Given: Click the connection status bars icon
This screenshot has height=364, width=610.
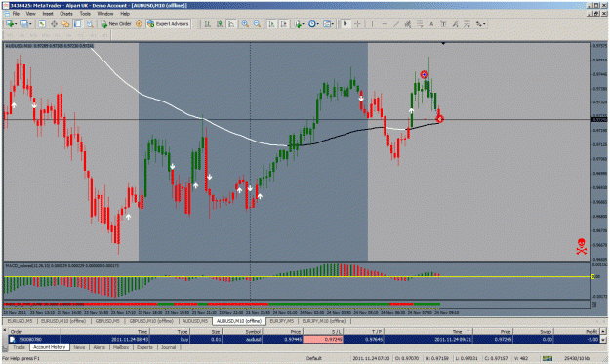Looking at the screenshot, I should 548,358.
